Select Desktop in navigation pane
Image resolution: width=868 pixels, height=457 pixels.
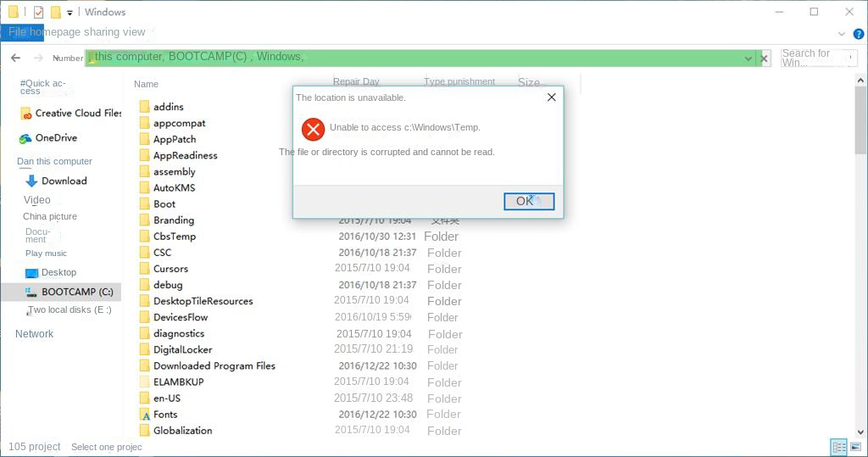point(58,272)
